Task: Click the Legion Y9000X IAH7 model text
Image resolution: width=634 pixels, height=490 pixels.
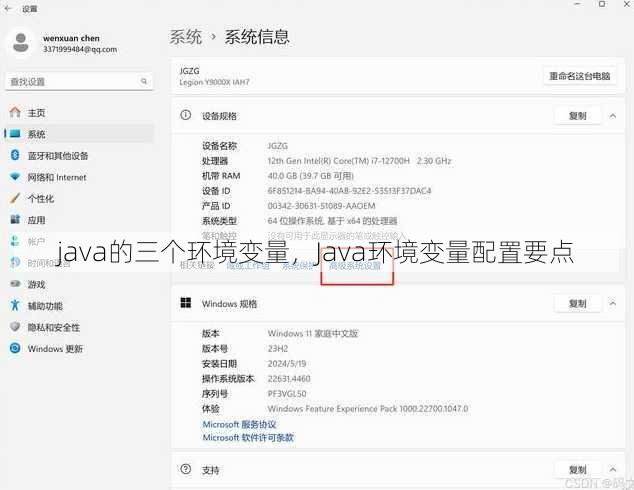Action: [x=214, y=82]
